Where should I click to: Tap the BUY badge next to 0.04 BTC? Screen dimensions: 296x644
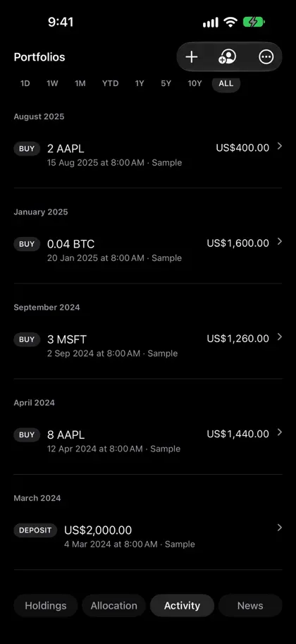point(27,244)
